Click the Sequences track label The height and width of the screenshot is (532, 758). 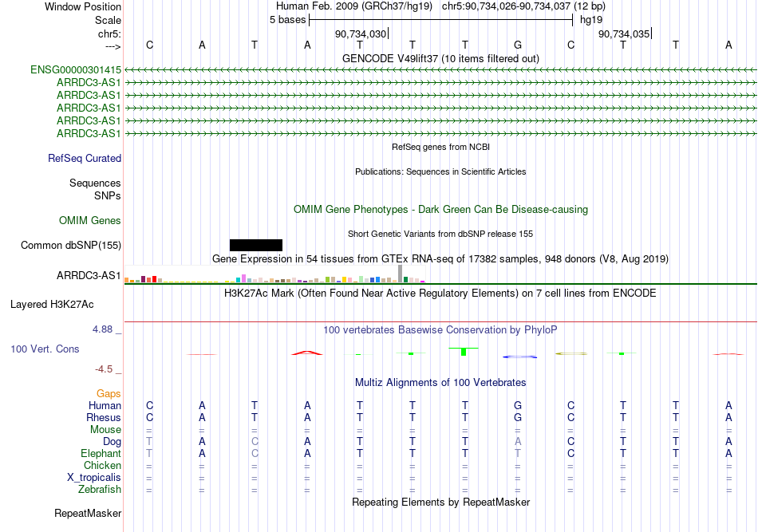[95, 183]
